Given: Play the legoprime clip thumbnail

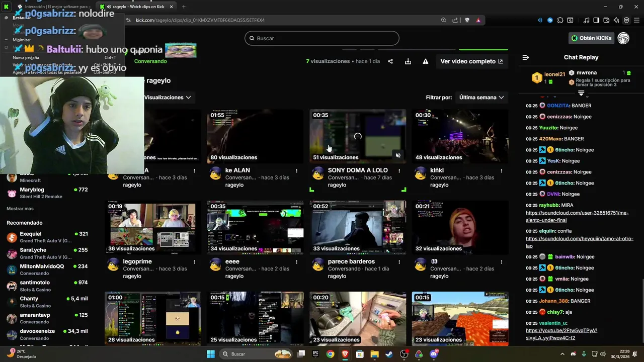Looking at the screenshot, I should [153, 228].
